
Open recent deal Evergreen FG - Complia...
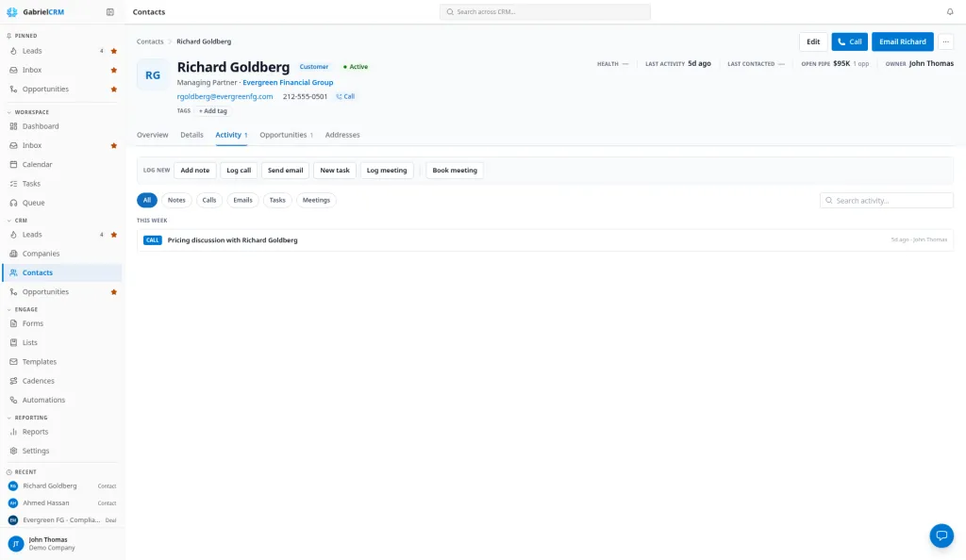click(62, 520)
